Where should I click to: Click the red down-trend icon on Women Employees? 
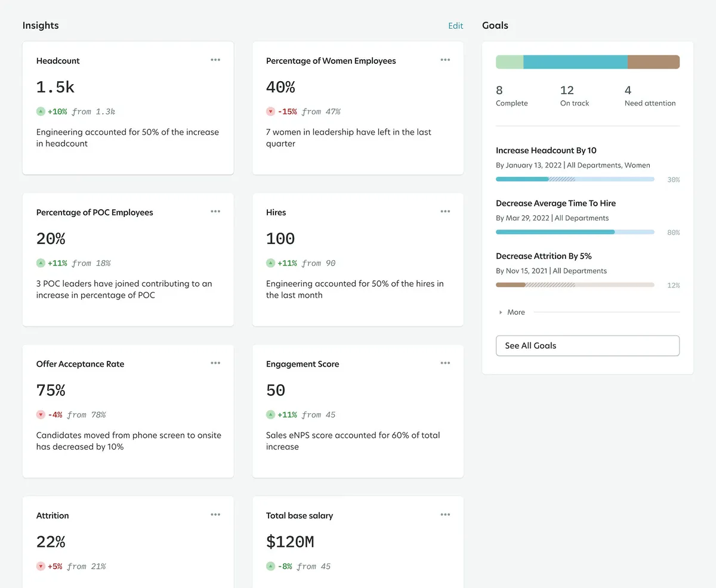click(270, 112)
